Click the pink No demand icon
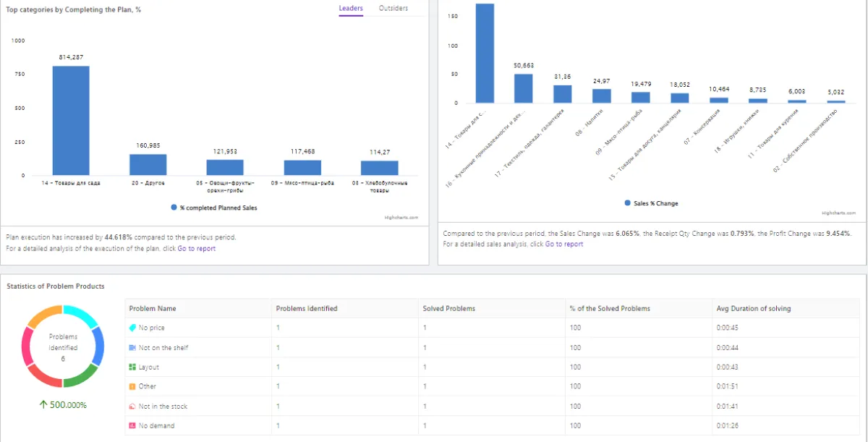The height and width of the screenshot is (442, 868). (x=132, y=425)
